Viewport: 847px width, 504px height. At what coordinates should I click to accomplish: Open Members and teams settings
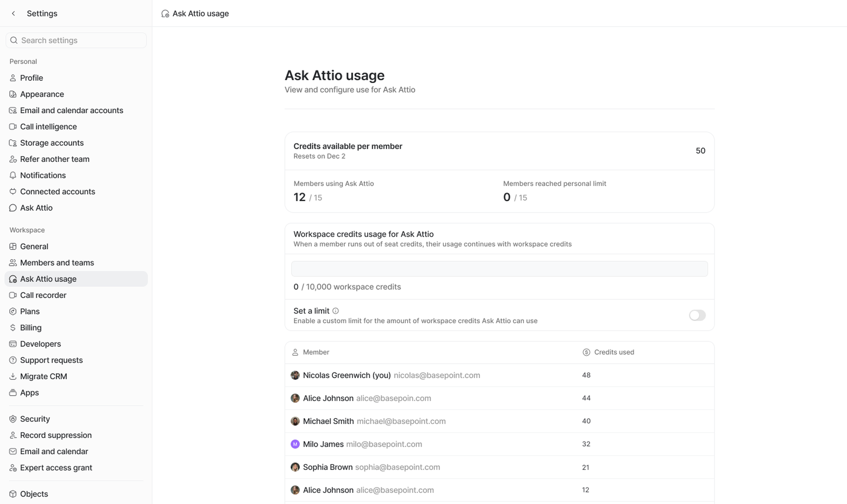pyautogui.click(x=57, y=263)
